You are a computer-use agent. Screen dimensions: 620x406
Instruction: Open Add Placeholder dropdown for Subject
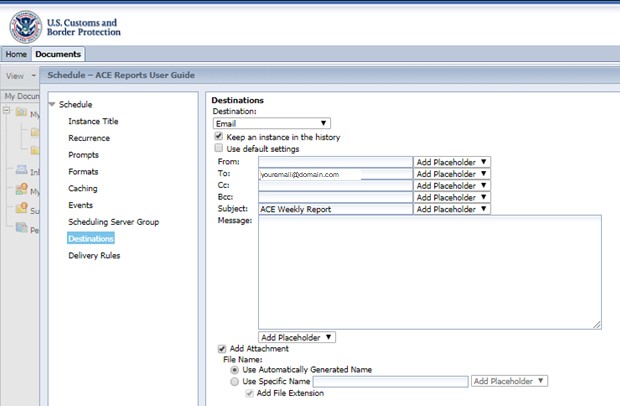click(x=452, y=209)
